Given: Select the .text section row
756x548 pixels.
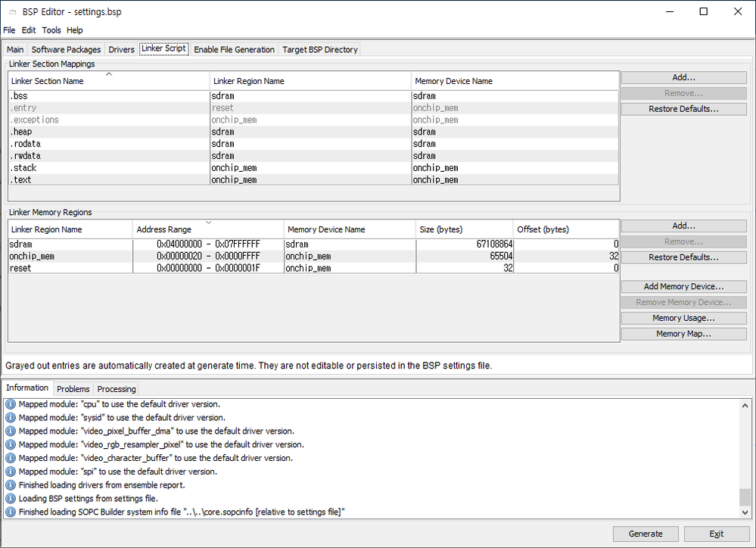Looking at the screenshot, I should [x=313, y=179].
